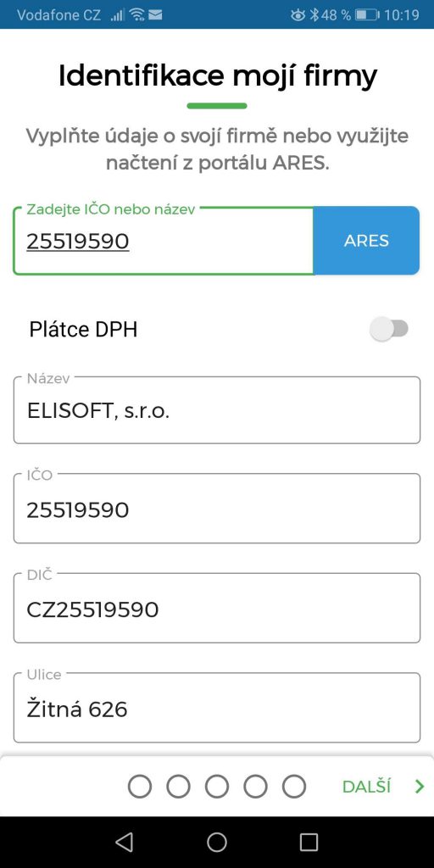Viewport: 434px width, 868px height.
Task: Tap the battery icon in status bar
Action: [367, 15]
